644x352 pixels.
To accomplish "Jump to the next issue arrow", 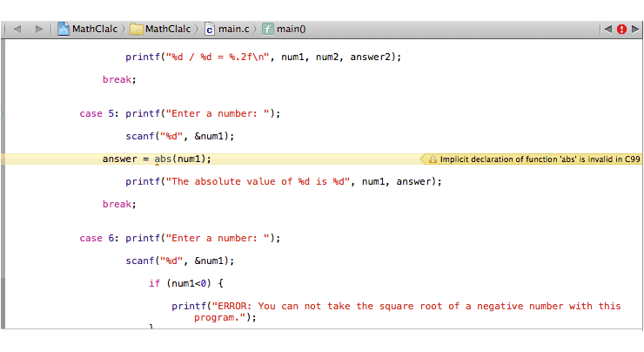I will (x=635, y=29).
